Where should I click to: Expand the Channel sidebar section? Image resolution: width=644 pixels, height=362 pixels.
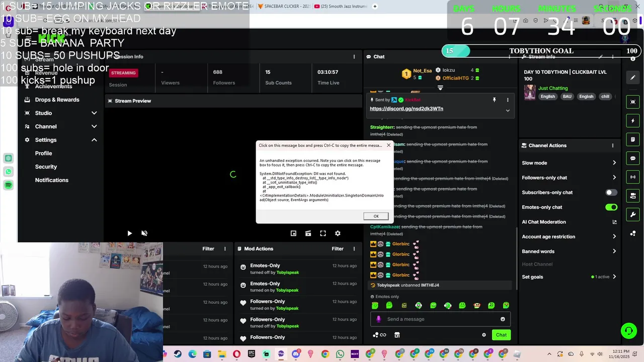(x=94, y=127)
